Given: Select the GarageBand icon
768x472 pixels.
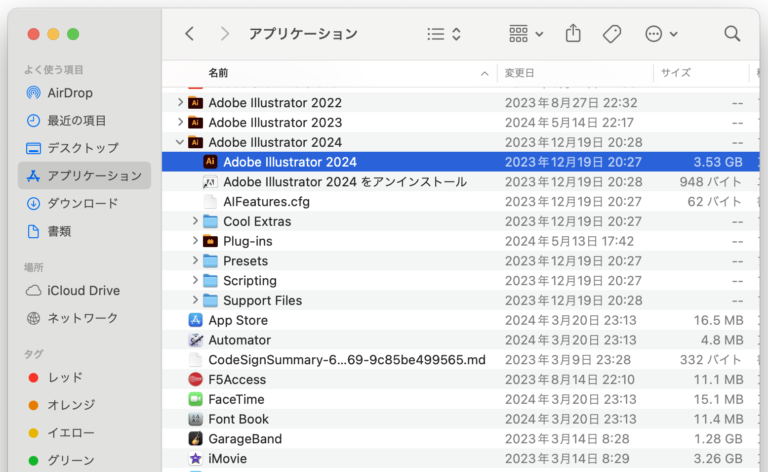Looking at the screenshot, I should (x=195, y=439).
